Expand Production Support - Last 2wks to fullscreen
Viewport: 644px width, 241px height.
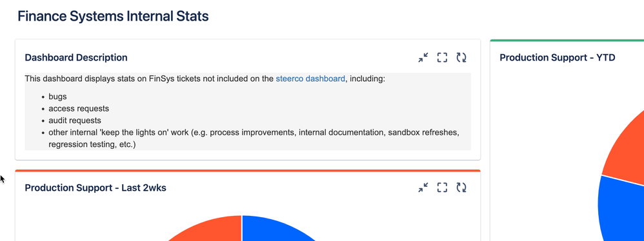click(x=442, y=188)
